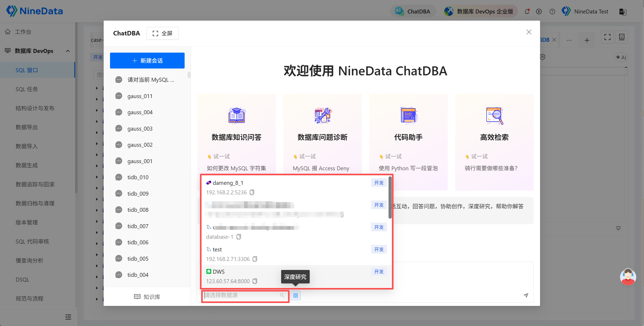Click the 代码助手 card icon

[x=408, y=116]
